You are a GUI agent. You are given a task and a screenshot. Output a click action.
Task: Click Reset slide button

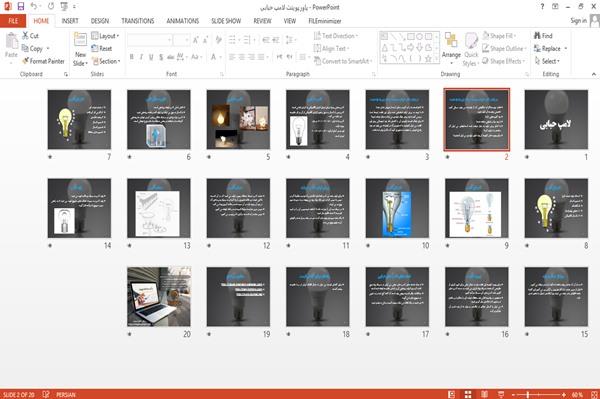102,49
